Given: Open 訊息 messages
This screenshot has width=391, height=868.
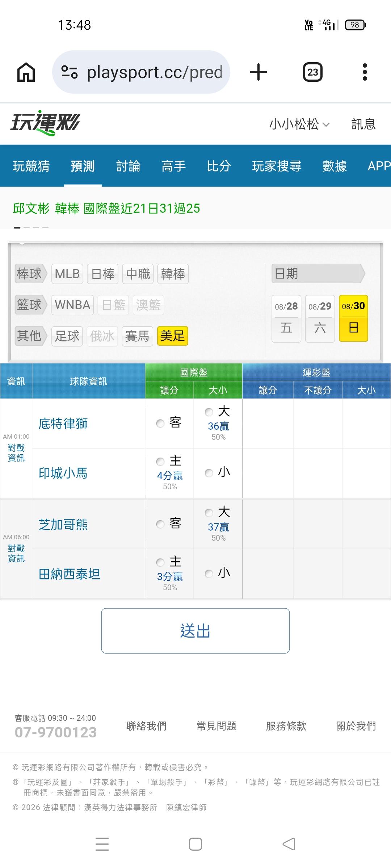Looking at the screenshot, I should point(363,124).
